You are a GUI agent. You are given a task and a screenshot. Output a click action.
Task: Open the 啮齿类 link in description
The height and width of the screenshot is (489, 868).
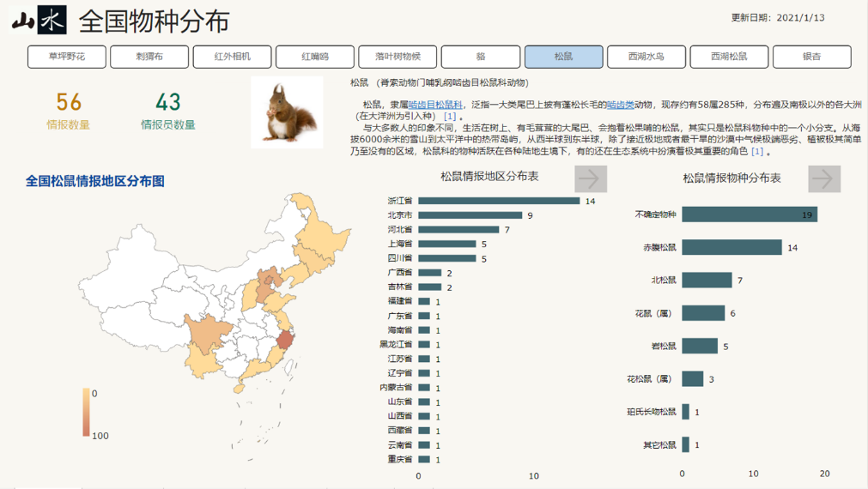[620, 105]
